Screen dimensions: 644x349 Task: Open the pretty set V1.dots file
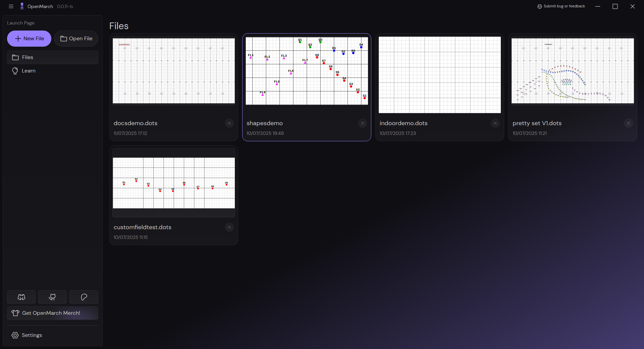pos(572,71)
